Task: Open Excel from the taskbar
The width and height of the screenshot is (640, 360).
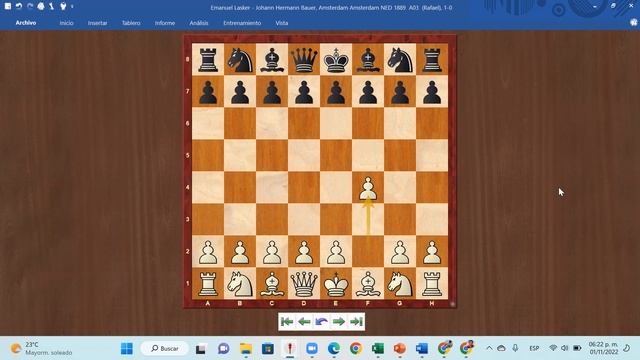Action: 378,349
